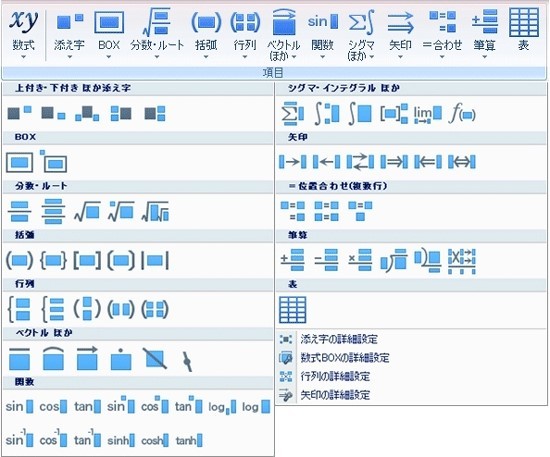550x457 pixels.
Task: Insert nth root with index template
Action: pyautogui.click(x=121, y=211)
